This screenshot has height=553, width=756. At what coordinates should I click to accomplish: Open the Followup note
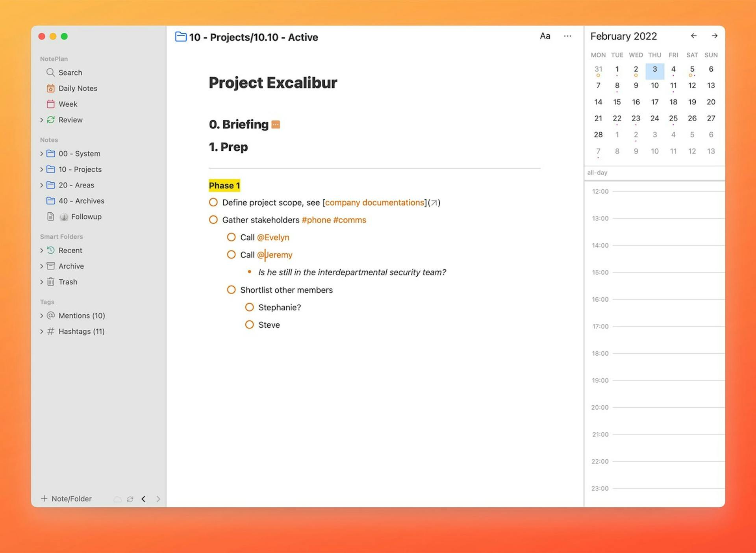pos(86,217)
